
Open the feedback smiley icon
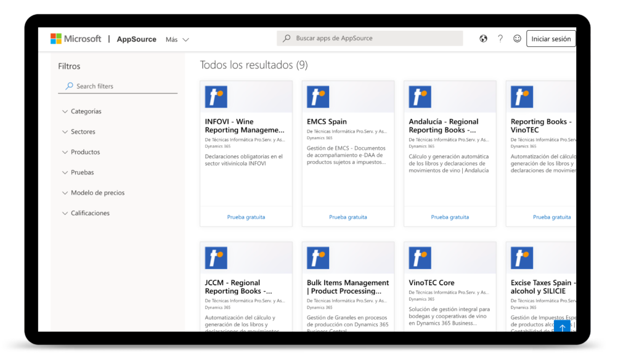click(x=517, y=39)
